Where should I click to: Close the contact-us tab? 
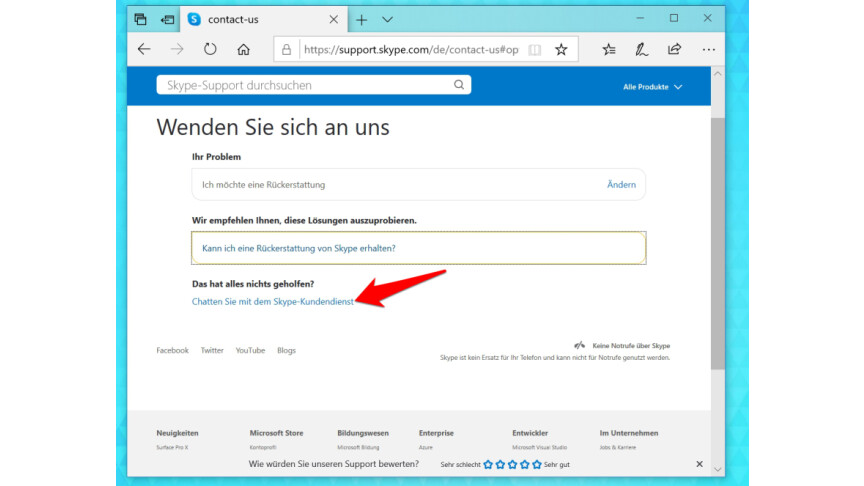click(x=333, y=19)
